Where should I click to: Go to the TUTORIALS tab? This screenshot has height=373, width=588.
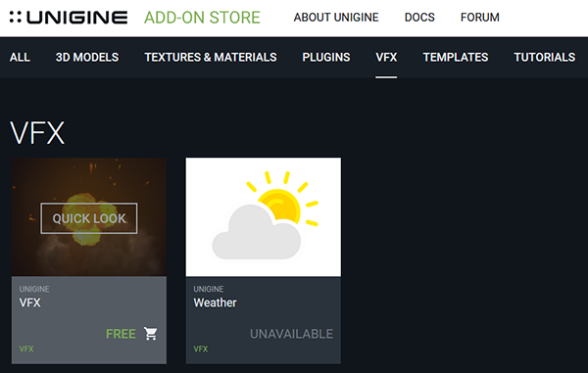545,58
